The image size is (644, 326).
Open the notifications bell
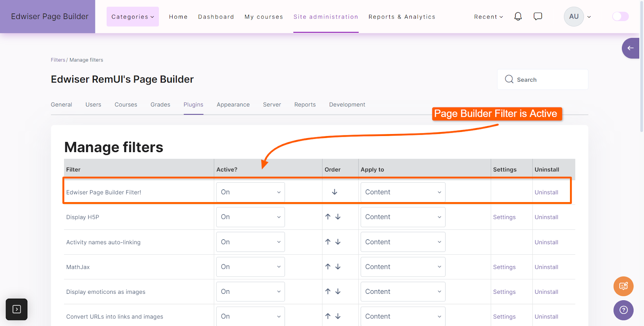click(x=518, y=17)
